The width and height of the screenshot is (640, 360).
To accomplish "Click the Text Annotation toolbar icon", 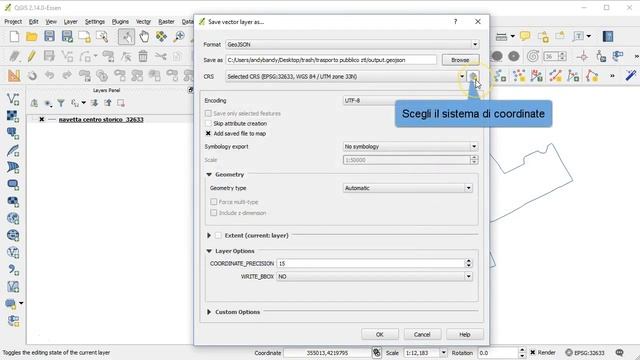I will click(x=578, y=37).
